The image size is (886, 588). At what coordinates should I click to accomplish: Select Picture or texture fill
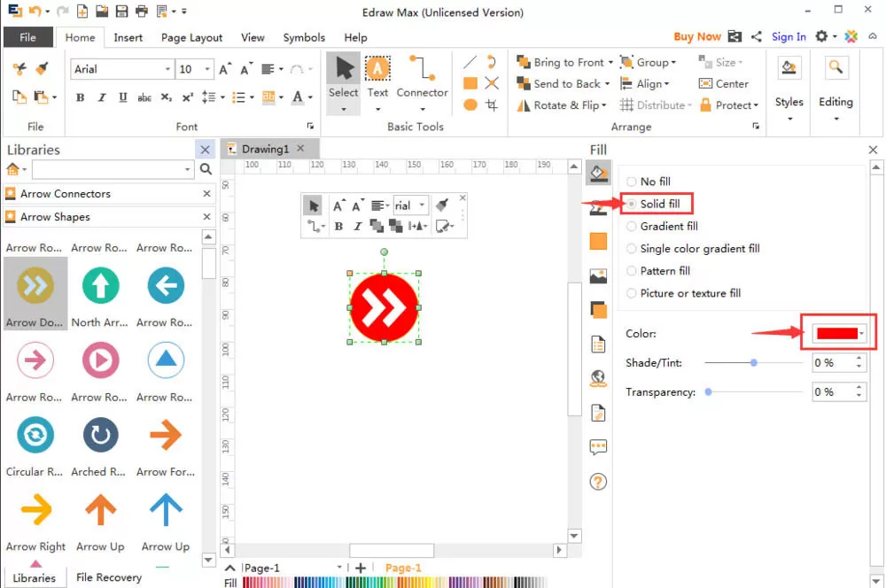[683, 293]
